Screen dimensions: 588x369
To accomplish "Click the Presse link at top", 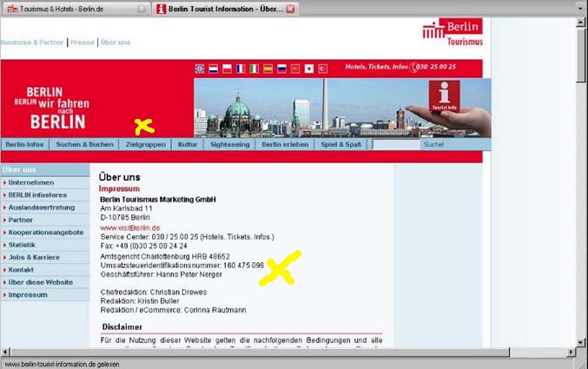I will (83, 42).
